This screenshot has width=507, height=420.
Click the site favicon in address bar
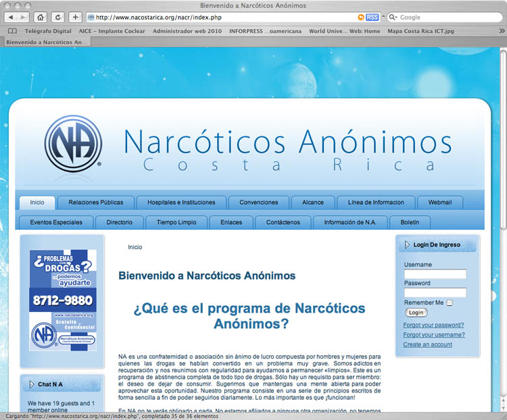pos(91,17)
